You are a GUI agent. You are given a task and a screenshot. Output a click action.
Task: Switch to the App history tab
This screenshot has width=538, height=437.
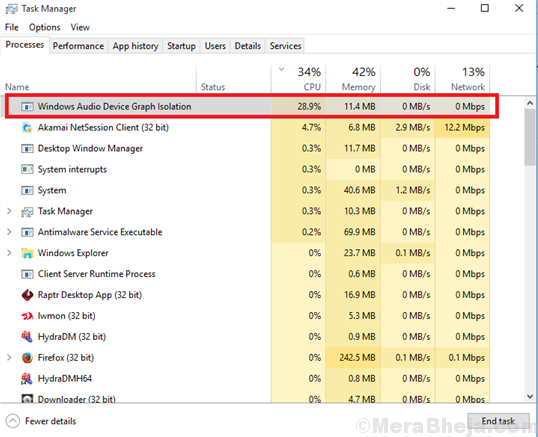pos(136,46)
